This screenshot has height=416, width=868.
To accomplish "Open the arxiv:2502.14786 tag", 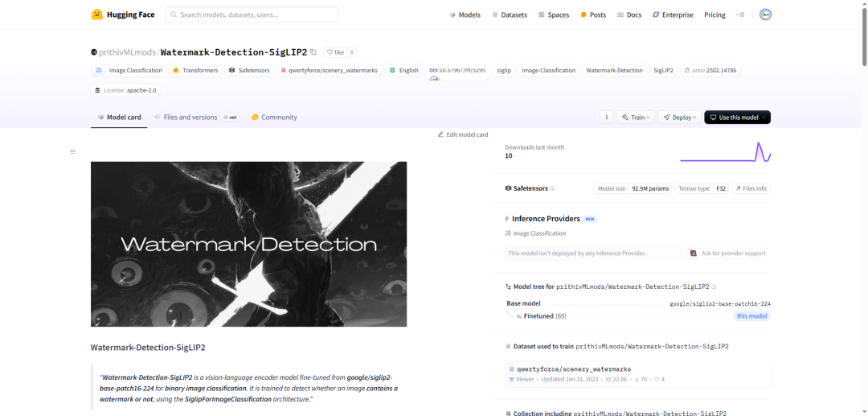I will pos(710,70).
